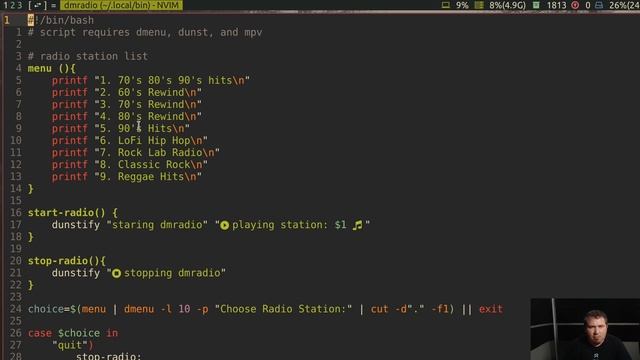Click the CPU monitor icon in status bar
Viewport: 640px width, 360px height.
[x=446, y=5]
